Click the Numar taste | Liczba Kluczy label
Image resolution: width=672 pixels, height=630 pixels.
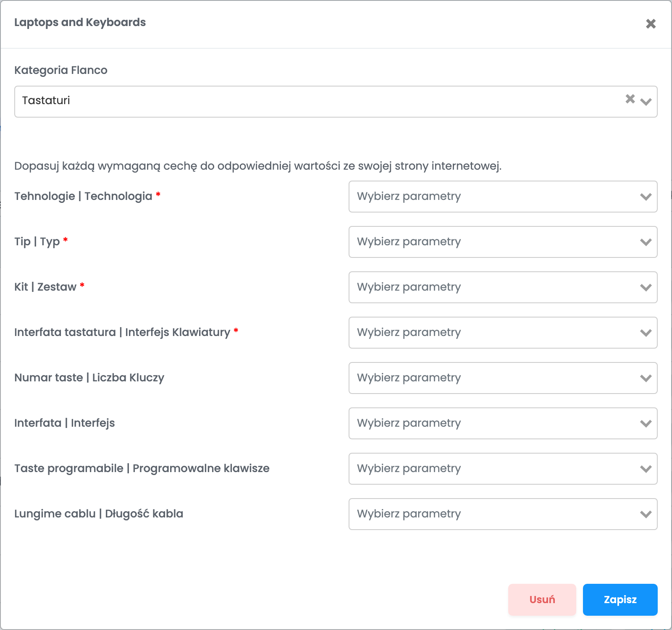click(89, 378)
